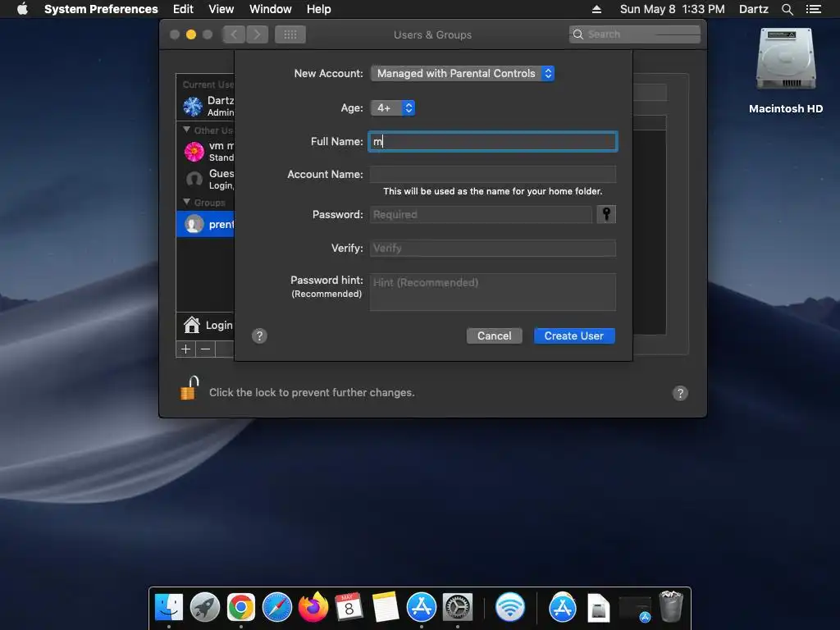The height and width of the screenshot is (630, 840).
Task: Open App Store icon right of Wi-Fi in Dock
Action: (x=563, y=607)
